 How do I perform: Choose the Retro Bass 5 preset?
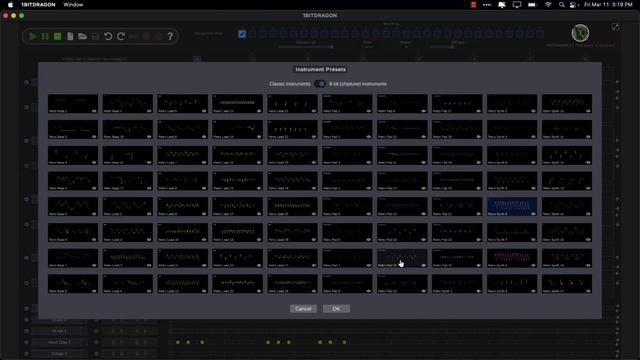73,207
